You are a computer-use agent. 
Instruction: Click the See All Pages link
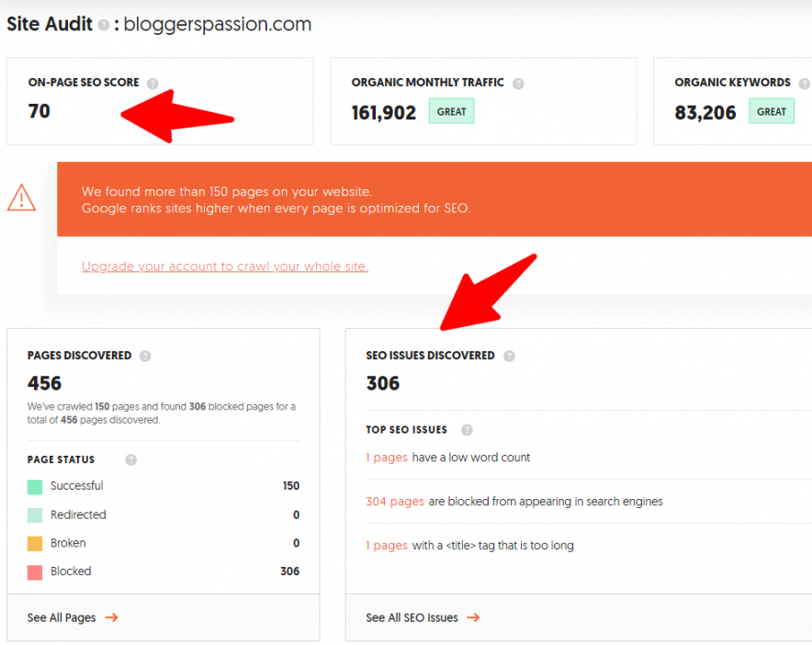point(60,617)
